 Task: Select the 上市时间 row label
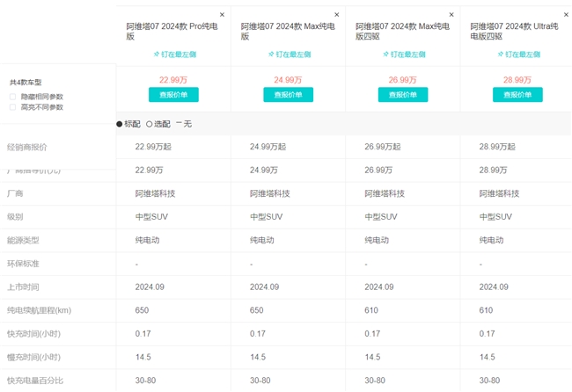point(23,287)
